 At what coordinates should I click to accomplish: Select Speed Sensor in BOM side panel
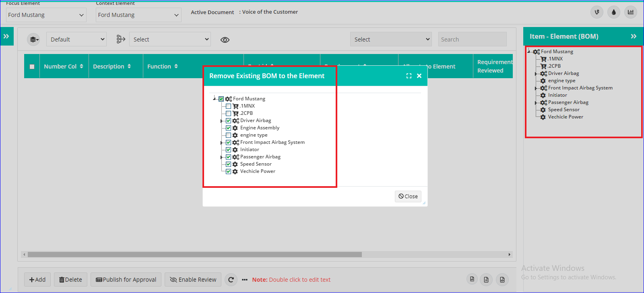pos(563,110)
